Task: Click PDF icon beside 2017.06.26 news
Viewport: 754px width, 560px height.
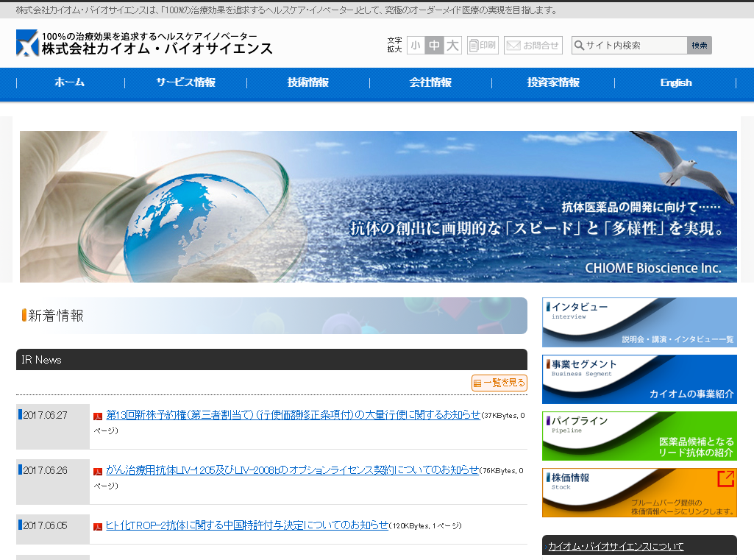Action: 98,472
